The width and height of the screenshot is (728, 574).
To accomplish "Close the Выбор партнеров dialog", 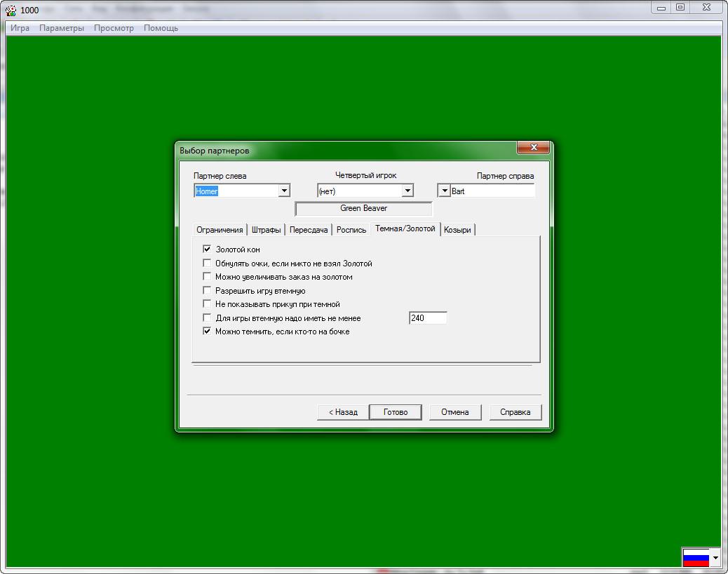I will point(534,148).
